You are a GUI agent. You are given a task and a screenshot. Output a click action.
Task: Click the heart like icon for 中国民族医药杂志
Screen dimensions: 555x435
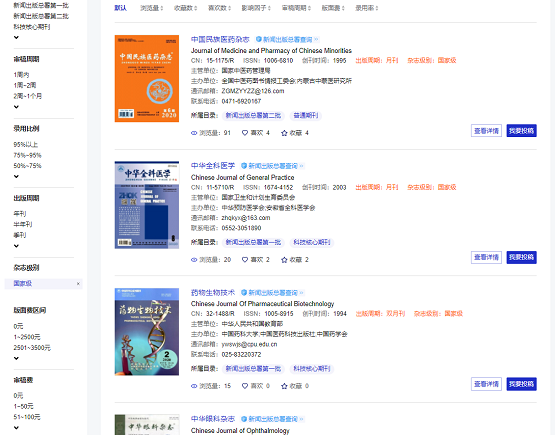point(245,133)
